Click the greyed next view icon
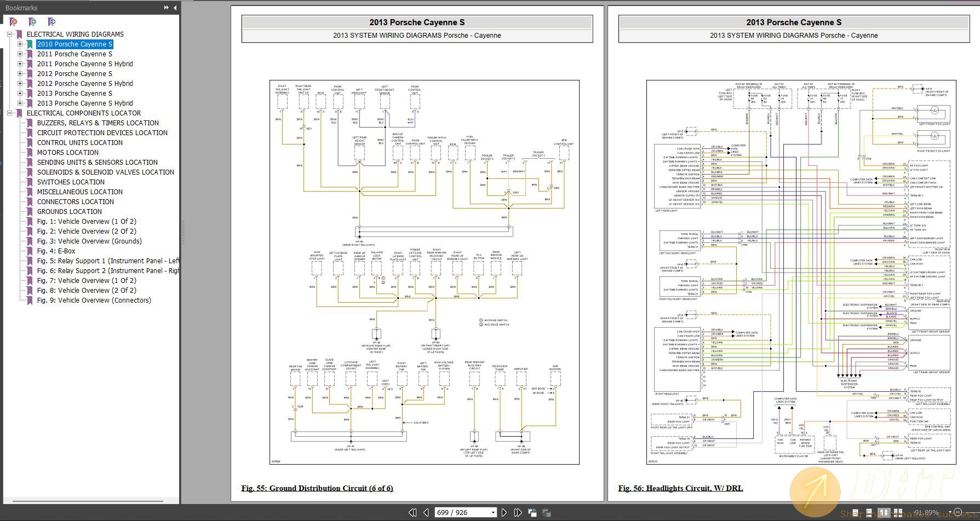Image resolution: width=980 pixels, height=521 pixels. 546,513
